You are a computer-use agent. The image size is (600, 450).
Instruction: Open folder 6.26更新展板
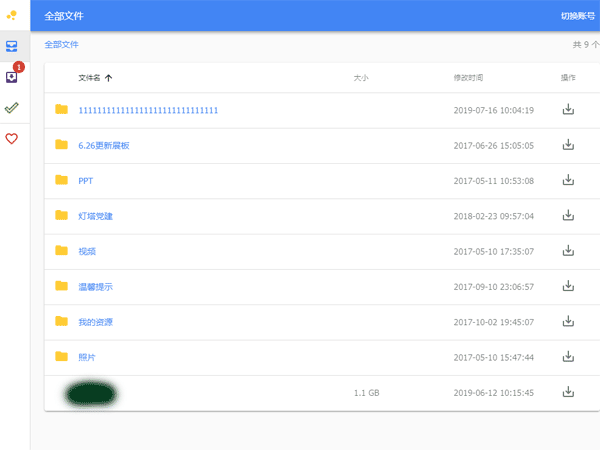click(x=104, y=146)
